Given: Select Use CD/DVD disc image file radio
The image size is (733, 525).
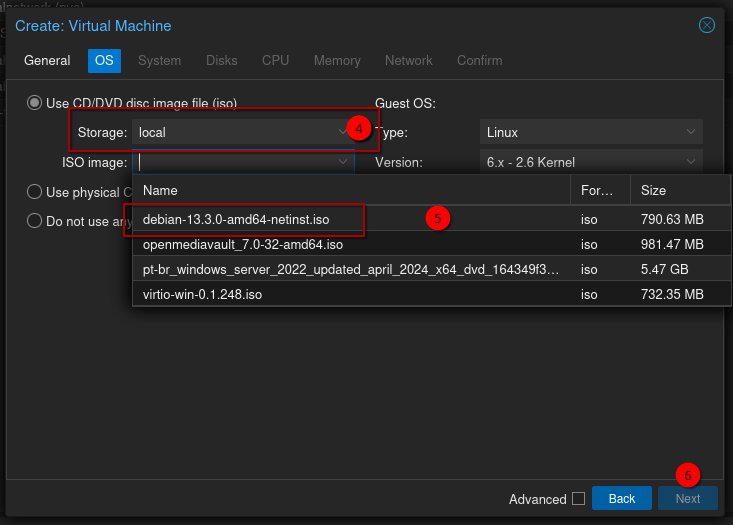Looking at the screenshot, I should coord(35,103).
